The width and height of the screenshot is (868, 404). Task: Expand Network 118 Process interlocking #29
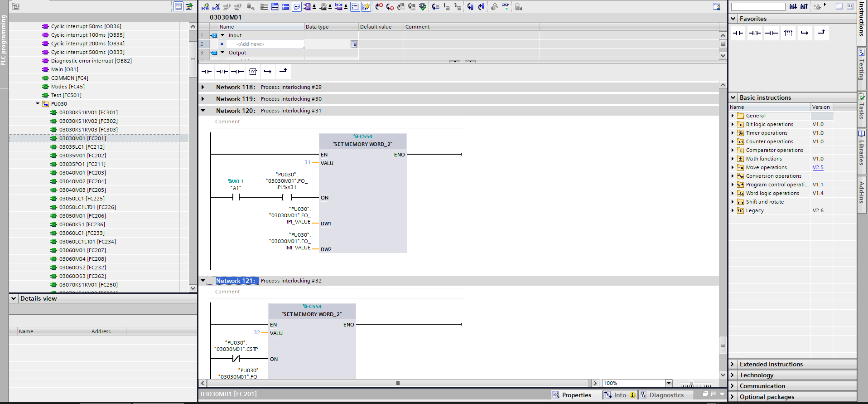tap(203, 87)
